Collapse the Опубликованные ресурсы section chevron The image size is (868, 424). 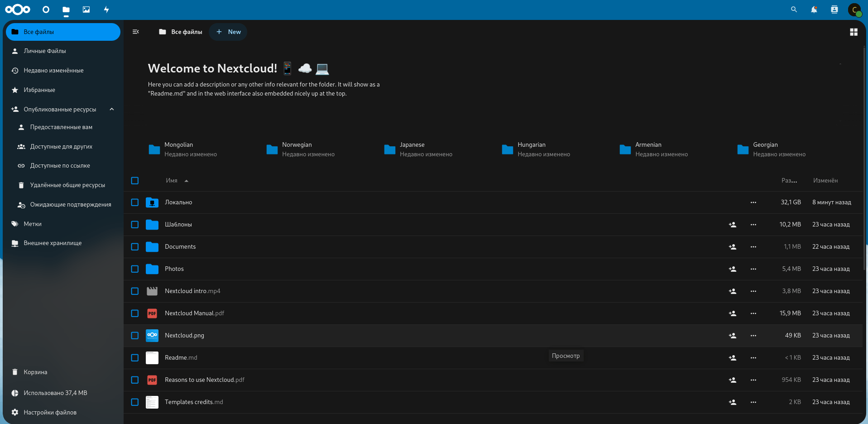pyautogui.click(x=112, y=109)
